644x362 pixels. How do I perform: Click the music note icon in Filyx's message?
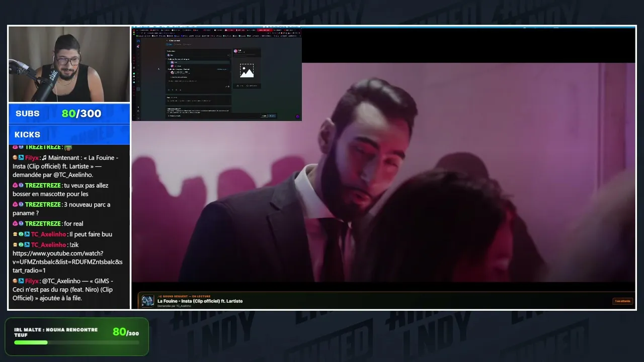(44, 158)
